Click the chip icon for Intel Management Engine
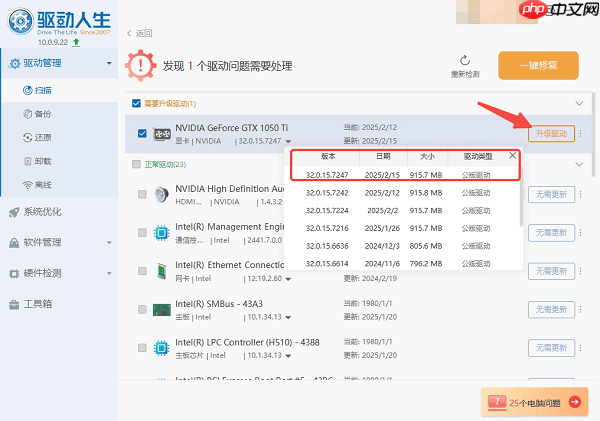The image size is (600, 421). click(161, 233)
